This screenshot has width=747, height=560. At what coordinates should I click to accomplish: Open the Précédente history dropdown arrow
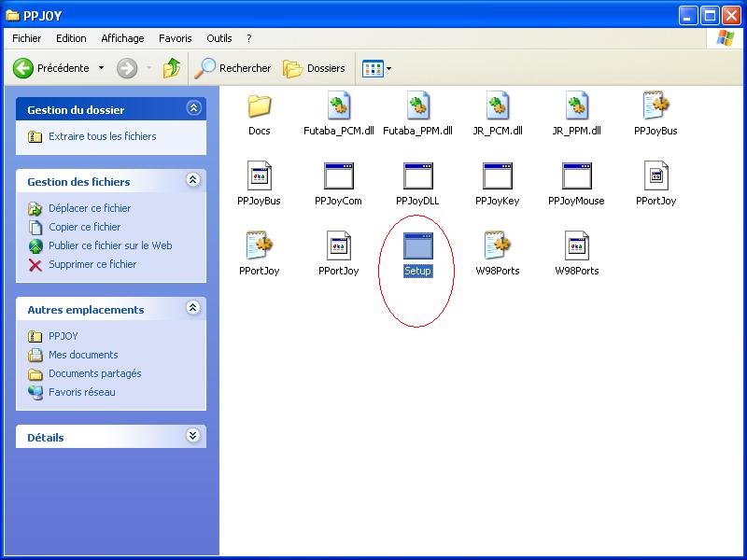101,68
